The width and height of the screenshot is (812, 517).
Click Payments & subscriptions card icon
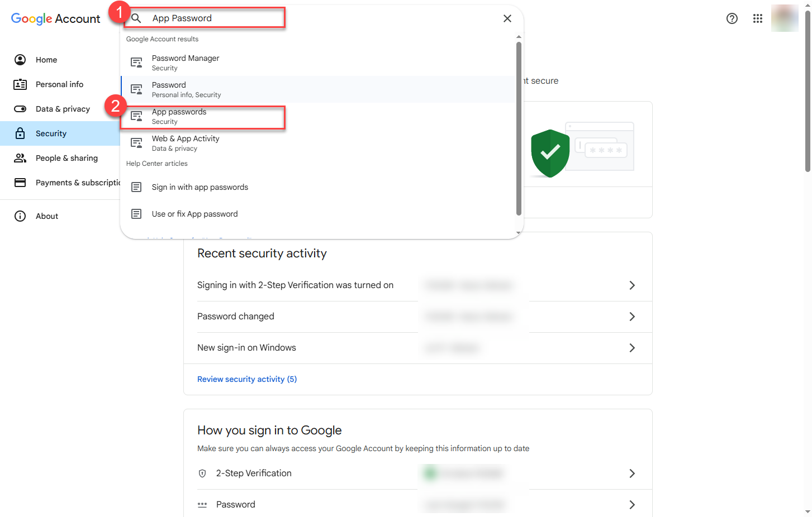click(20, 183)
